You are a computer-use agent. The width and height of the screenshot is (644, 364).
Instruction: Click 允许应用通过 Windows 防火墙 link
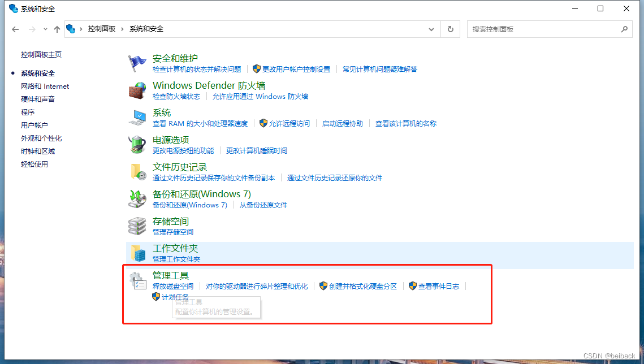coord(260,97)
